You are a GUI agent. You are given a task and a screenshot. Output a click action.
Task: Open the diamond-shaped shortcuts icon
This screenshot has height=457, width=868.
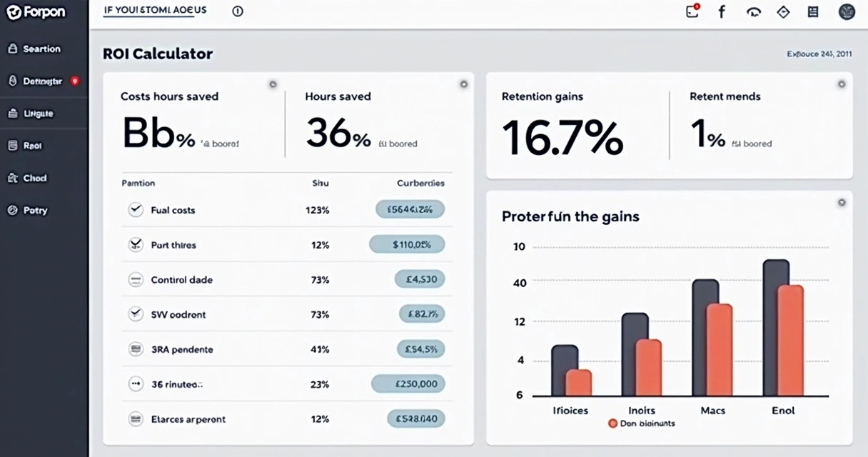[782, 12]
